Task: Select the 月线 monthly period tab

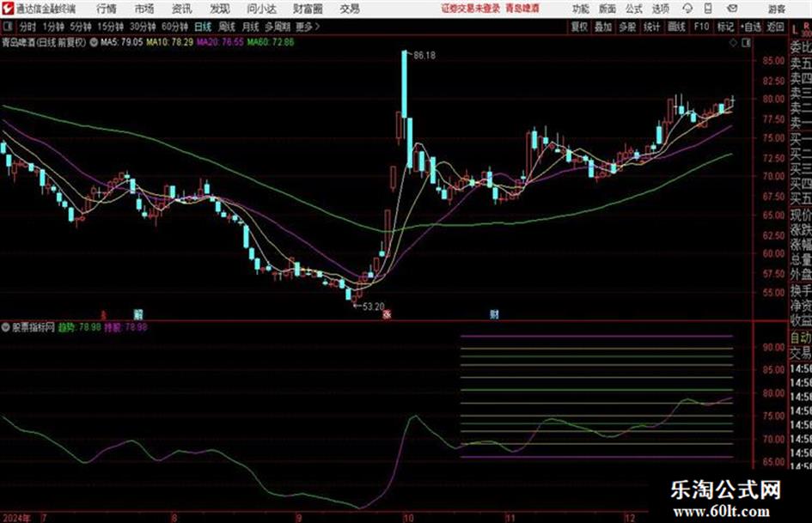Action: coord(251,27)
